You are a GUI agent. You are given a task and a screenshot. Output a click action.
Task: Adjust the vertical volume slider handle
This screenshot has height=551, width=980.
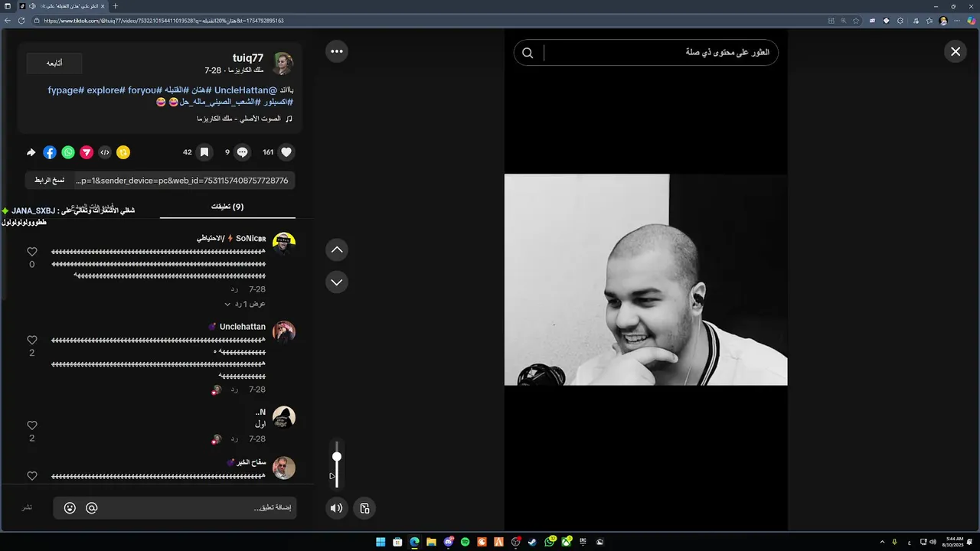pos(336,457)
